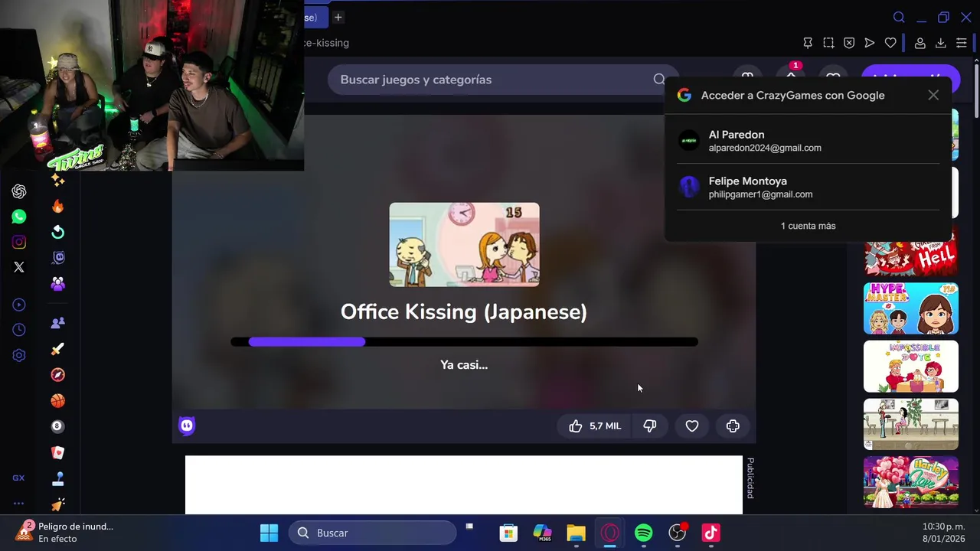Like the game with thumbs-up 5,7 MIL

point(595,426)
